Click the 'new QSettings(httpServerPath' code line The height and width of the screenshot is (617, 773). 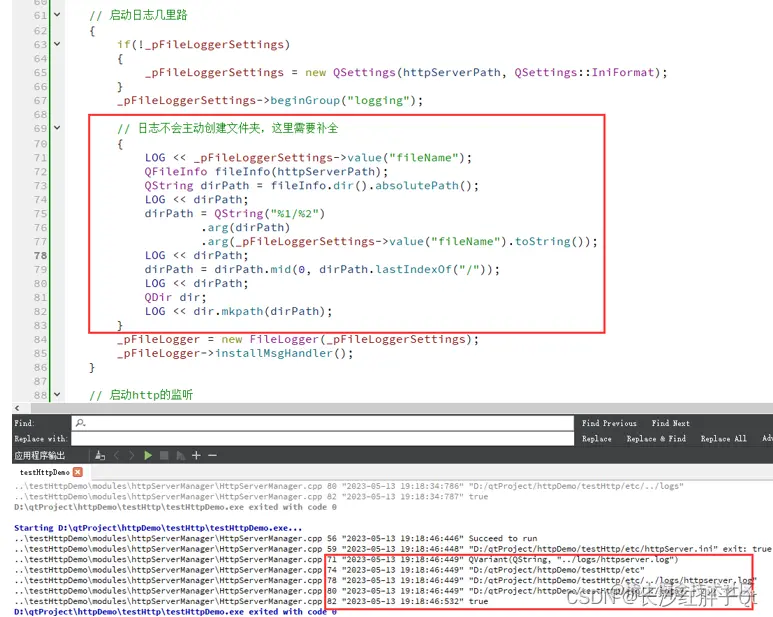pyautogui.click(x=406, y=72)
